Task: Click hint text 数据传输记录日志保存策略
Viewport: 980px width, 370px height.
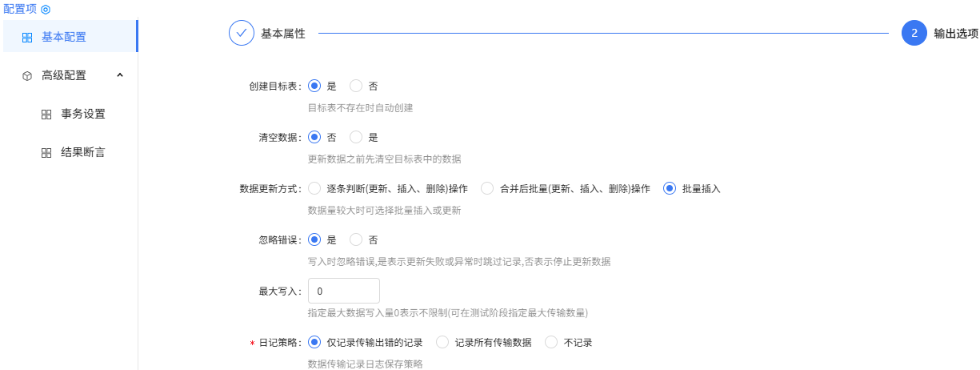Action: click(366, 364)
